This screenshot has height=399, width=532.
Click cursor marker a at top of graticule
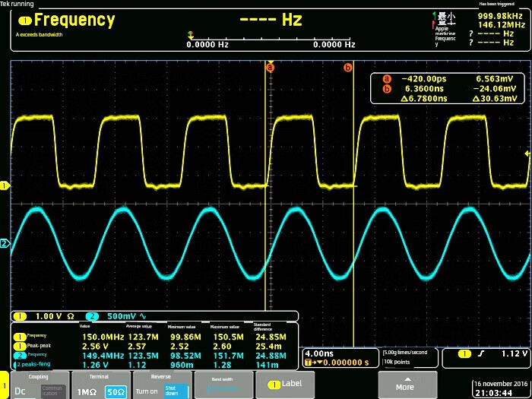tap(268, 68)
